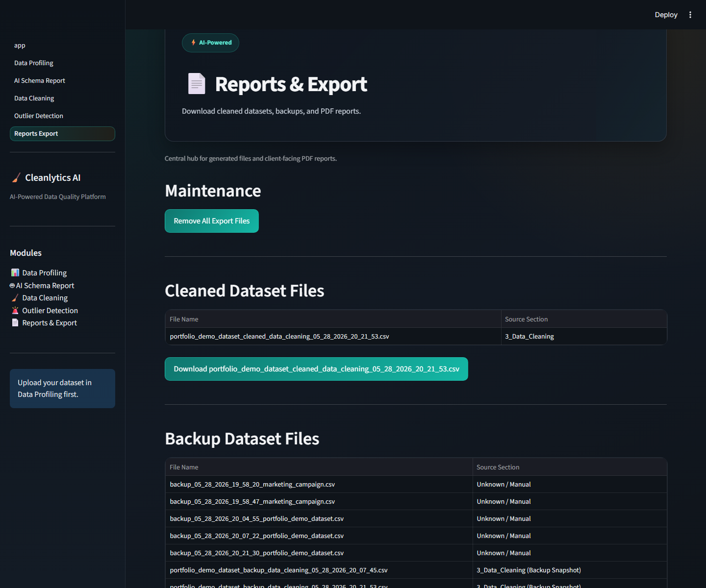Click the Backup Dataset Files heading
706x588 pixels.
point(242,439)
